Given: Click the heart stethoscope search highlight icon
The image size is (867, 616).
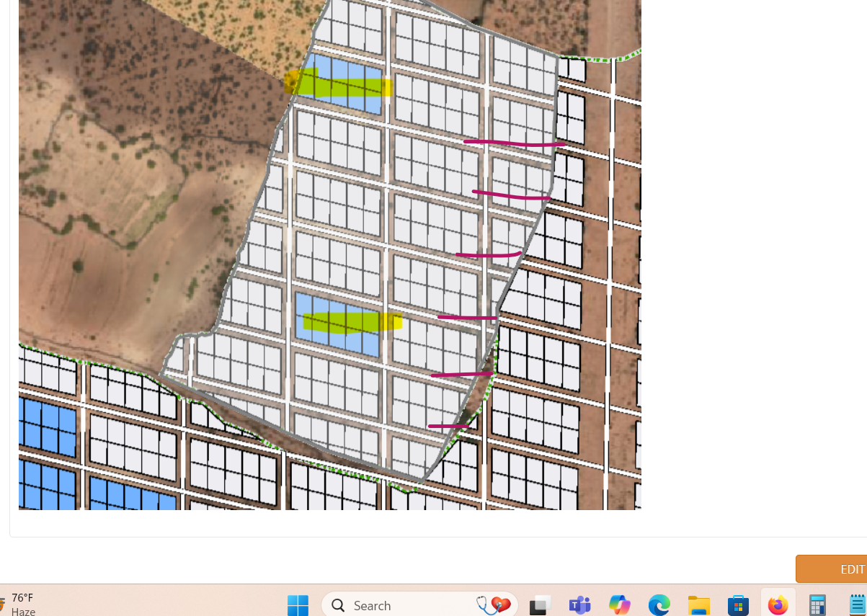Looking at the screenshot, I should click(x=494, y=605).
